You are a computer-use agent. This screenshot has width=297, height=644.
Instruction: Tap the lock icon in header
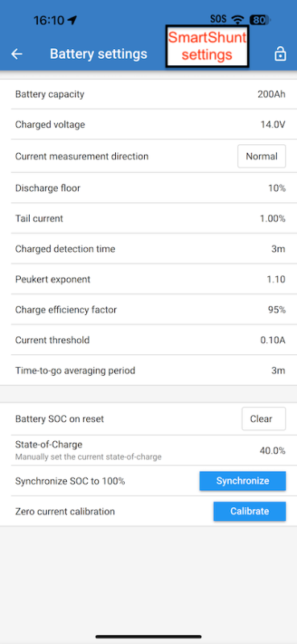pyautogui.click(x=280, y=54)
